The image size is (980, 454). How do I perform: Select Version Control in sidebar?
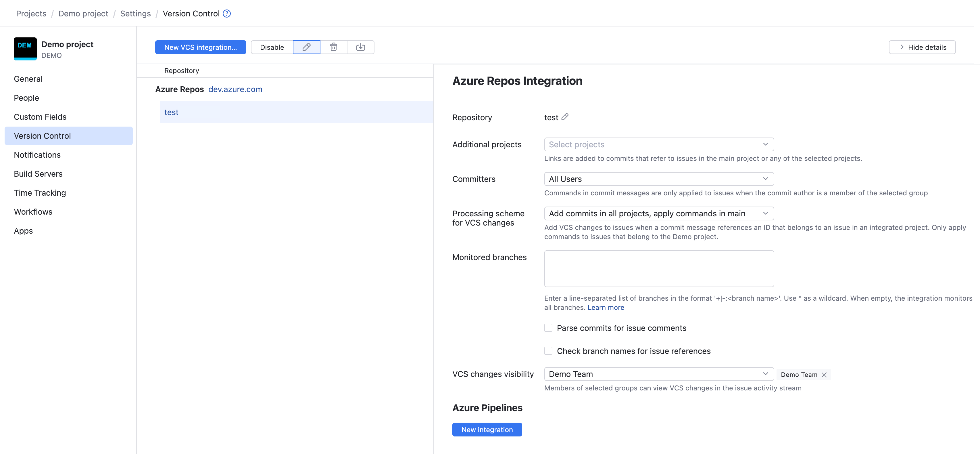coord(68,136)
